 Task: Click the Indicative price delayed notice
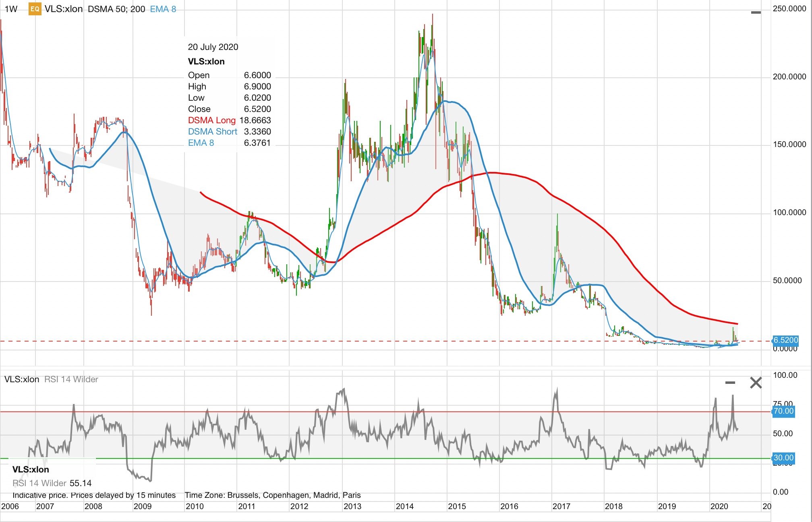pyautogui.click(x=94, y=495)
